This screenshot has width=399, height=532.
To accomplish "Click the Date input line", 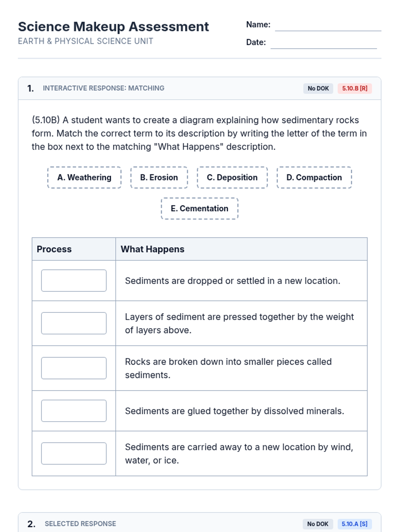I will (323, 44).
